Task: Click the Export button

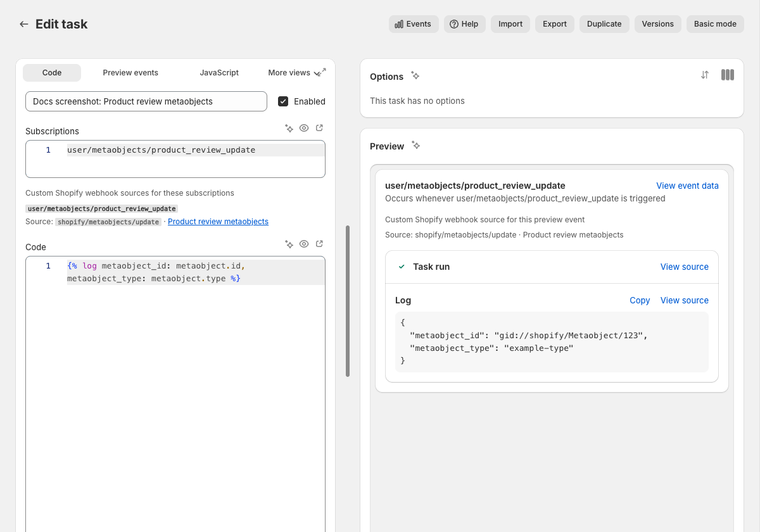Action: (x=555, y=24)
